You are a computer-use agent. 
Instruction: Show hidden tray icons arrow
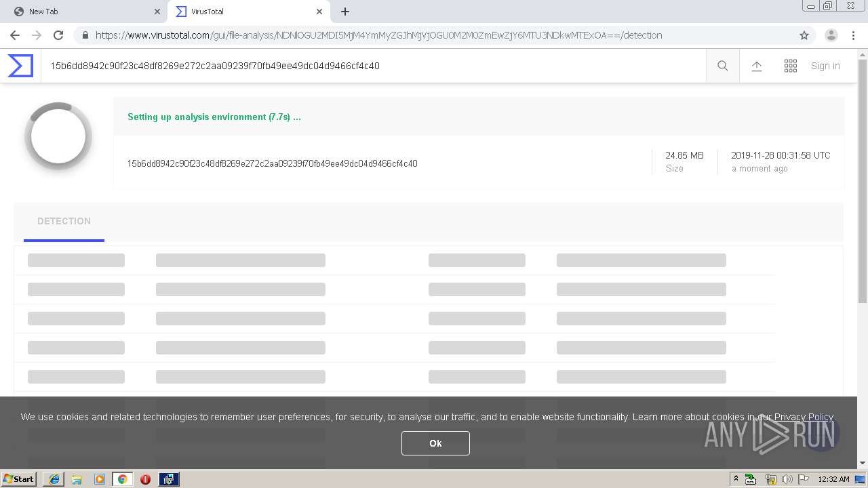tap(736, 479)
